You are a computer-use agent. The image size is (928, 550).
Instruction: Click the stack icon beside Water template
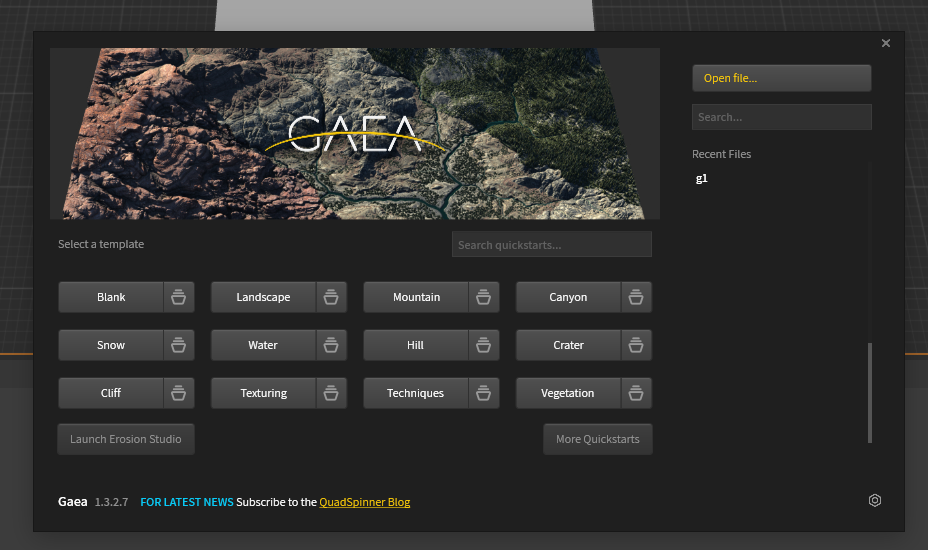(332, 345)
